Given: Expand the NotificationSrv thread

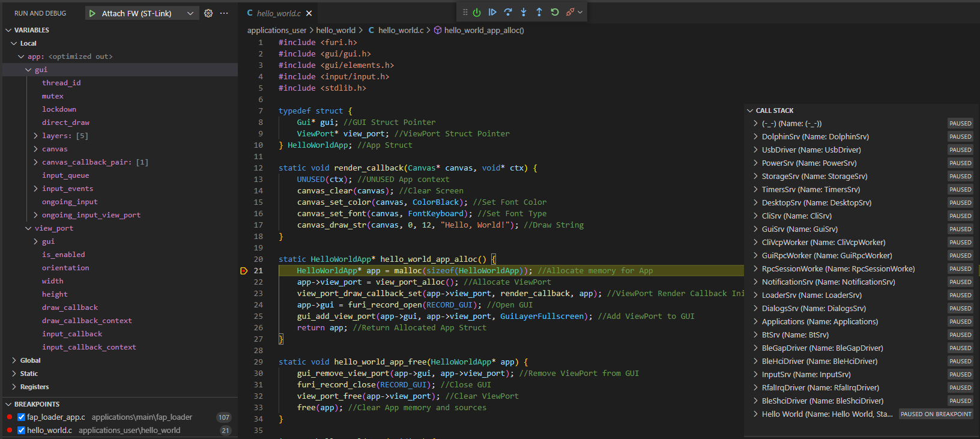Looking at the screenshot, I should [755, 282].
